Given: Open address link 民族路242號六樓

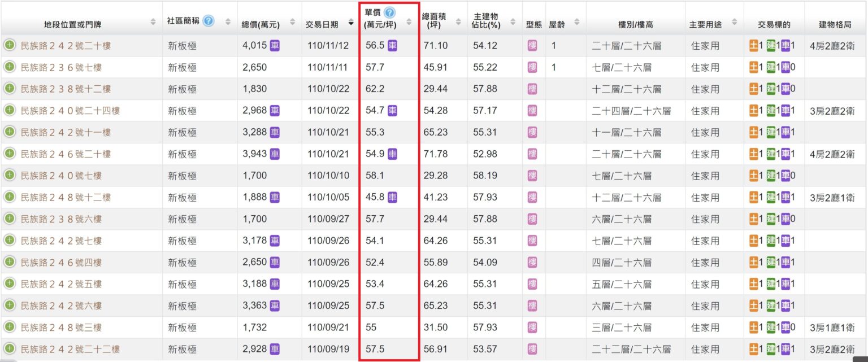Looking at the screenshot, I should [x=61, y=306].
